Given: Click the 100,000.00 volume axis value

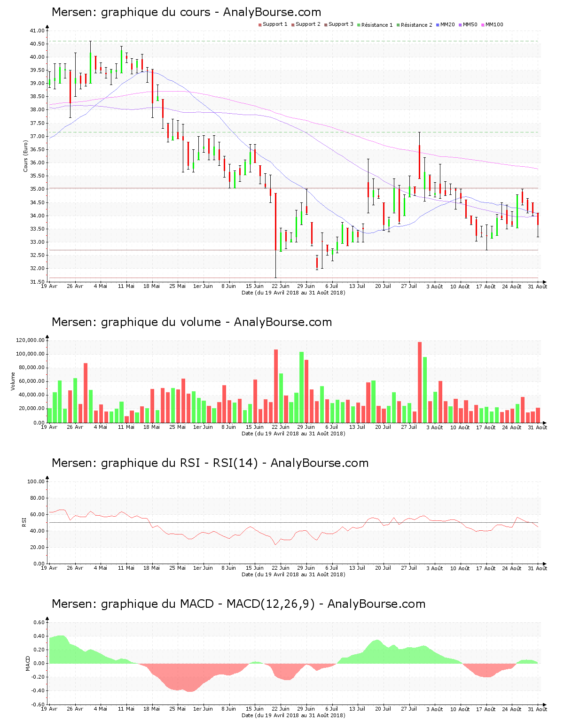Looking at the screenshot, I should coord(31,354).
